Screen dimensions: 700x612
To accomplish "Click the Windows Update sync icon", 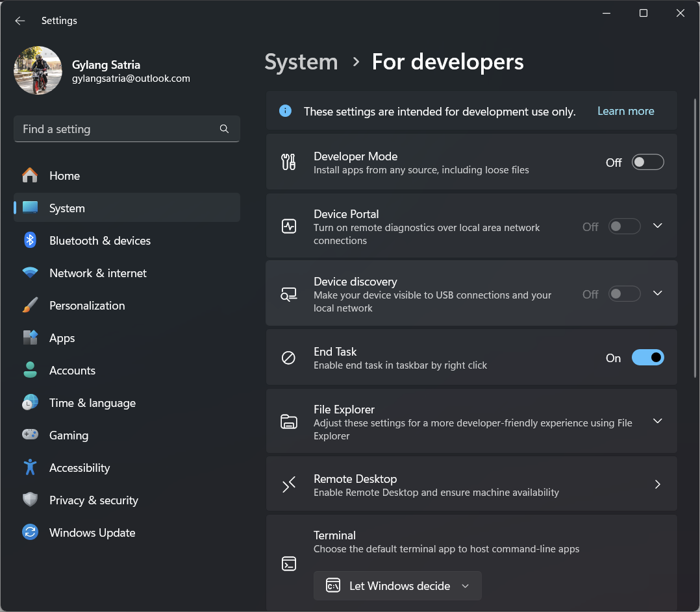I will click(30, 532).
